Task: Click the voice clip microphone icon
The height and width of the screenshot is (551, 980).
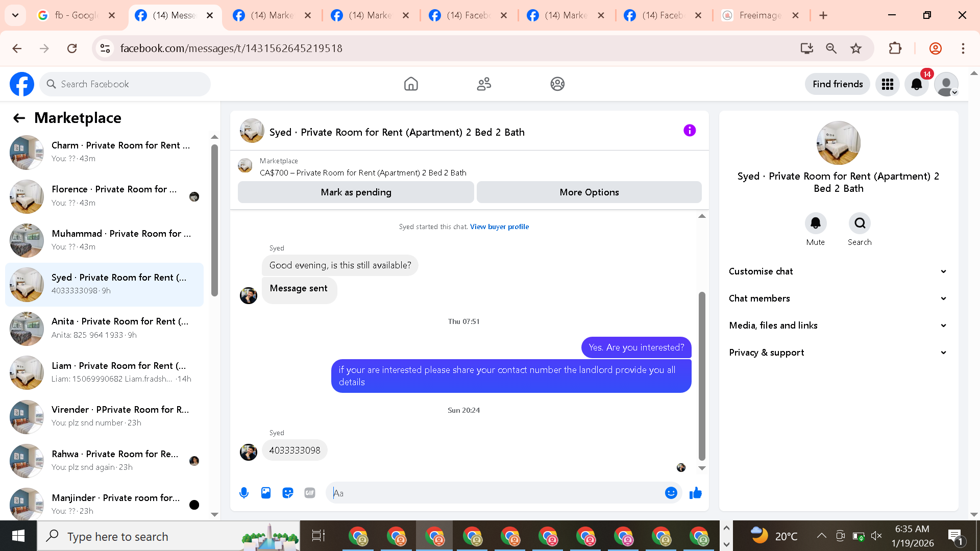Action: coord(244,493)
